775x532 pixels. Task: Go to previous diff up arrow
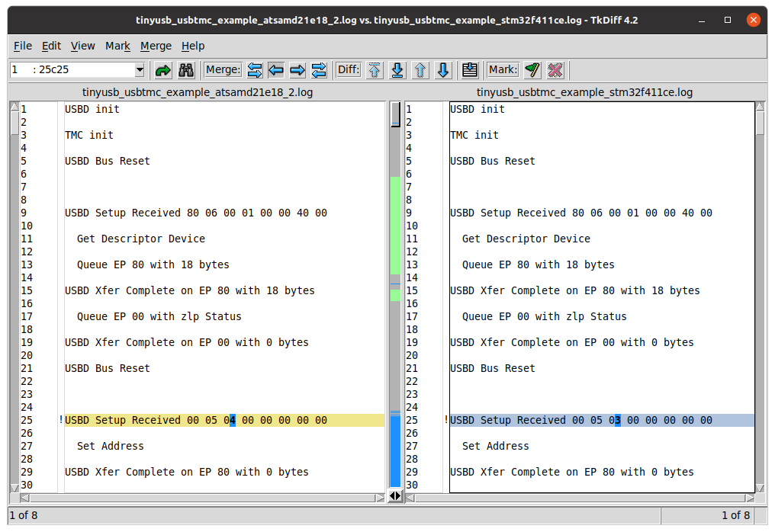pos(420,70)
